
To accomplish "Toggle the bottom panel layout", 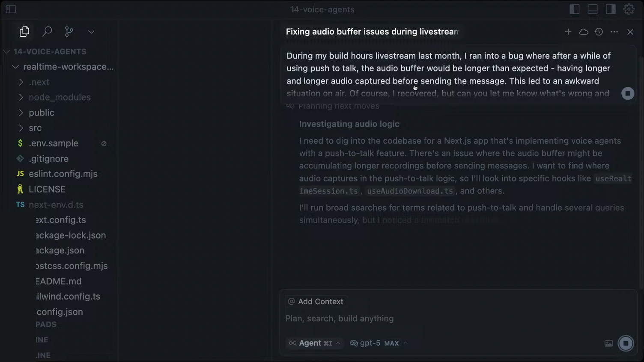I will 593,9.
